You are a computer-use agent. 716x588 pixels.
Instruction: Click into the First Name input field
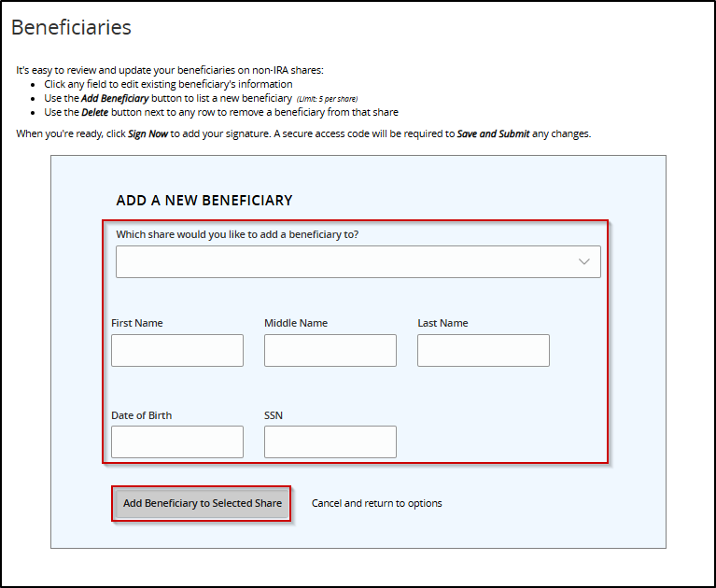[177, 351]
